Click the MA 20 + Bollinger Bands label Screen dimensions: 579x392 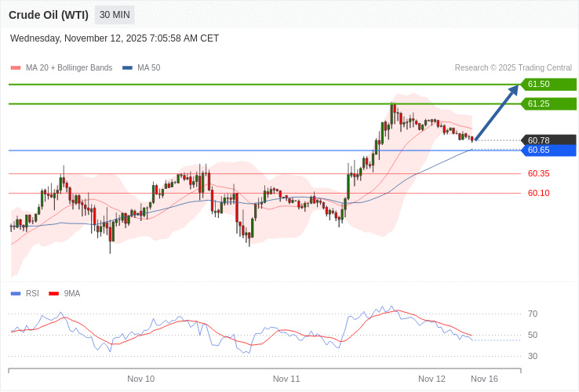(x=69, y=68)
